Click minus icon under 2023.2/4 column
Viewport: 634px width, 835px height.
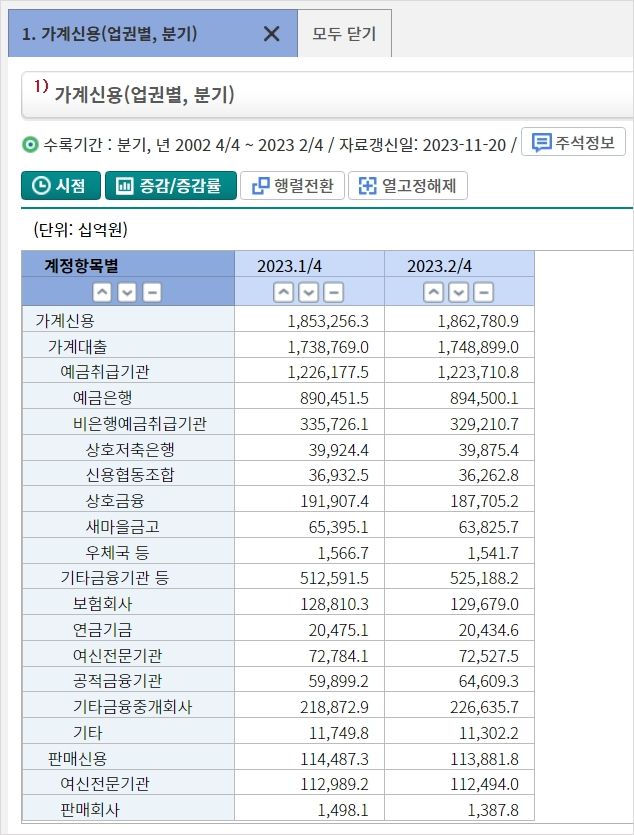pyautogui.click(x=483, y=292)
